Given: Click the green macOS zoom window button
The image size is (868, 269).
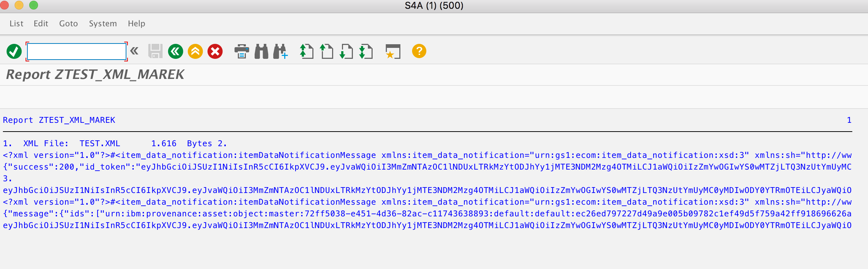Looking at the screenshot, I should click(x=34, y=5).
